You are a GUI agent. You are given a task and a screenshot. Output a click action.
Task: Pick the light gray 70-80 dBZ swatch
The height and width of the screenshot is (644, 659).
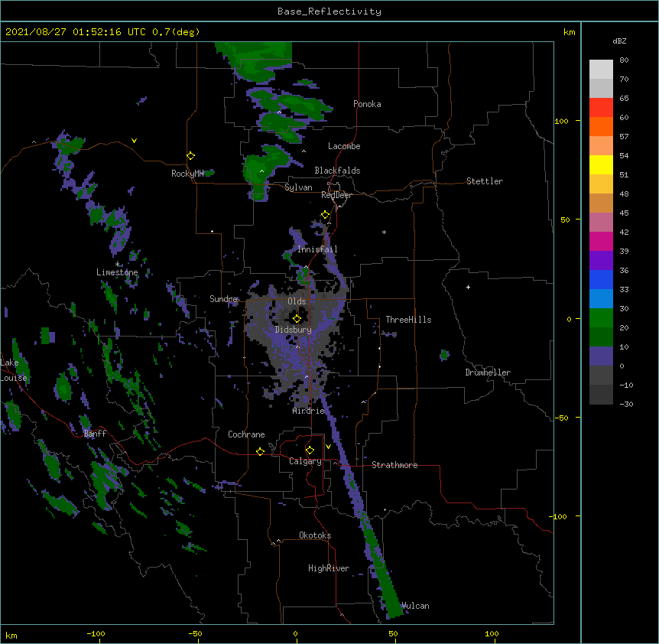601,70
